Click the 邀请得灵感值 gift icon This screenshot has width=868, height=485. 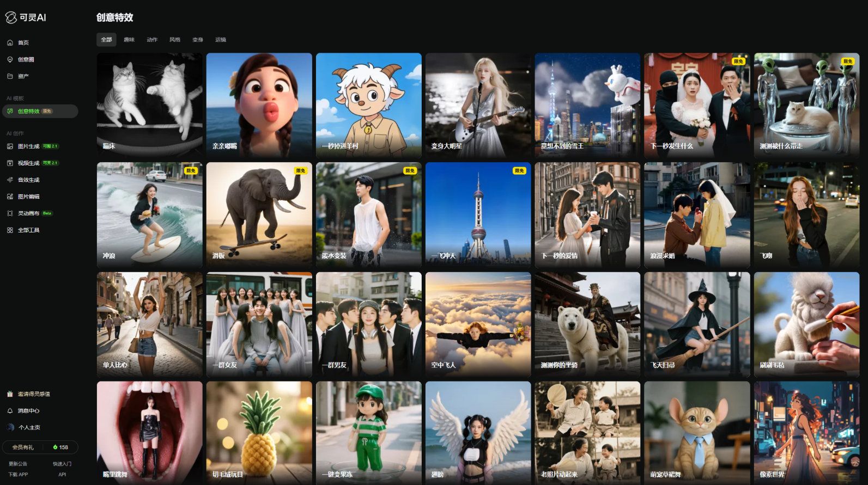10,394
